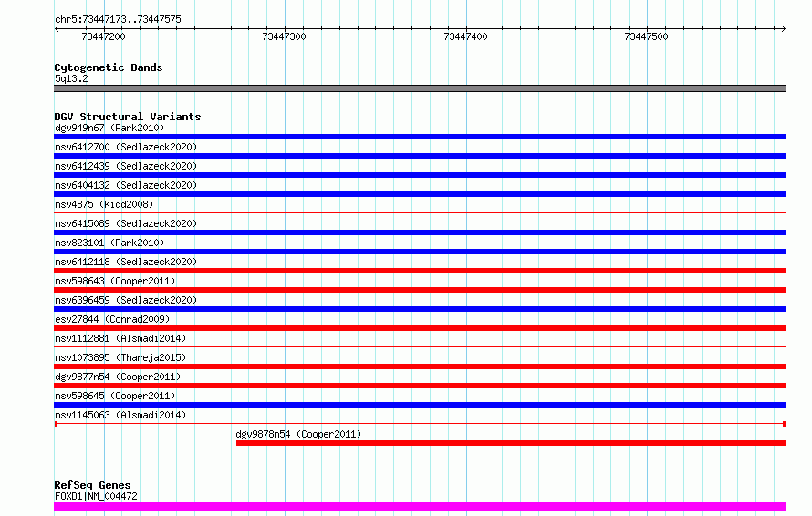Image resolution: width=812 pixels, height=516 pixels.
Task: Click the RefSeq Genes track heading
Action: click(92, 485)
